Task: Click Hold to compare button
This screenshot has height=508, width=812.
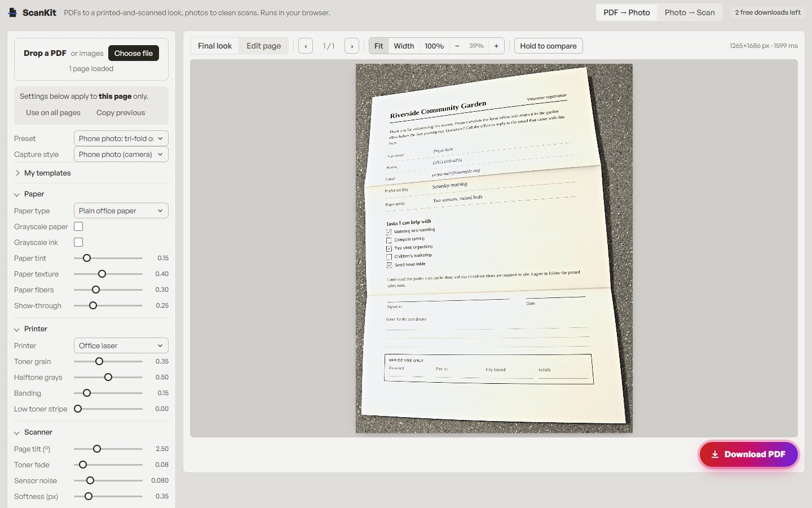Action: click(548, 46)
